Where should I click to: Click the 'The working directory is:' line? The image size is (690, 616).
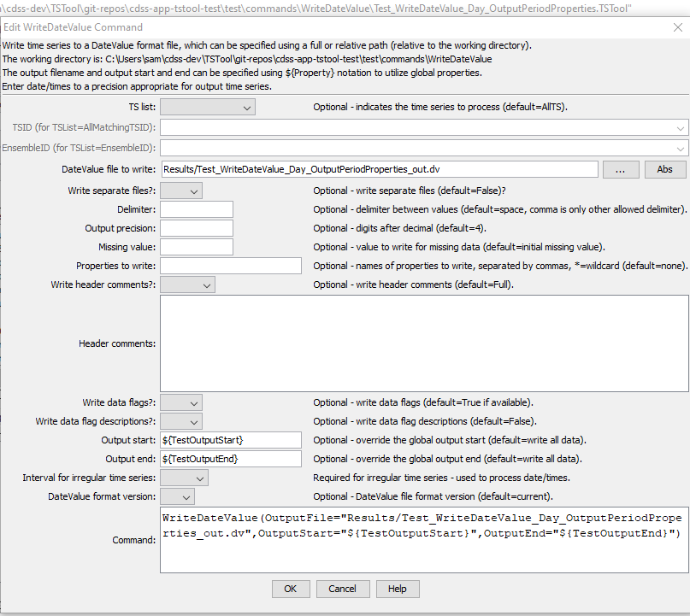[247, 59]
